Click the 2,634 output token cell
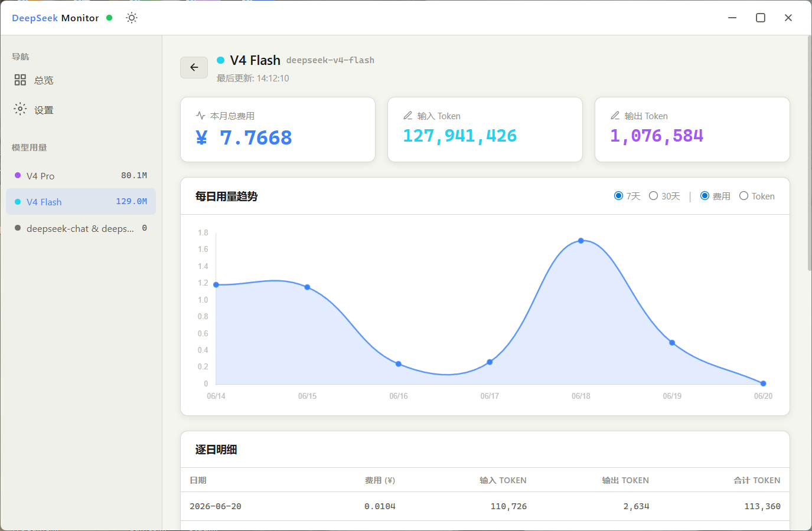This screenshot has width=812, height=531. [x=636, y=506]
